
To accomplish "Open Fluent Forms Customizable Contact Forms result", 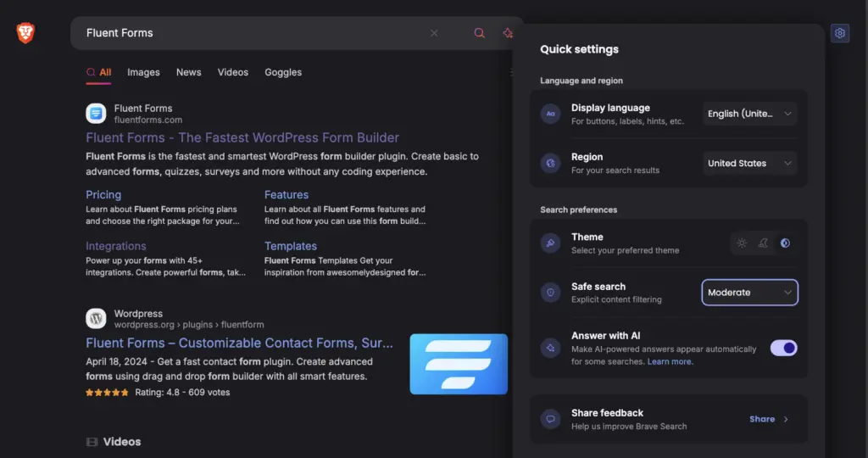I will pyautogui.click(x=239, y=343).
